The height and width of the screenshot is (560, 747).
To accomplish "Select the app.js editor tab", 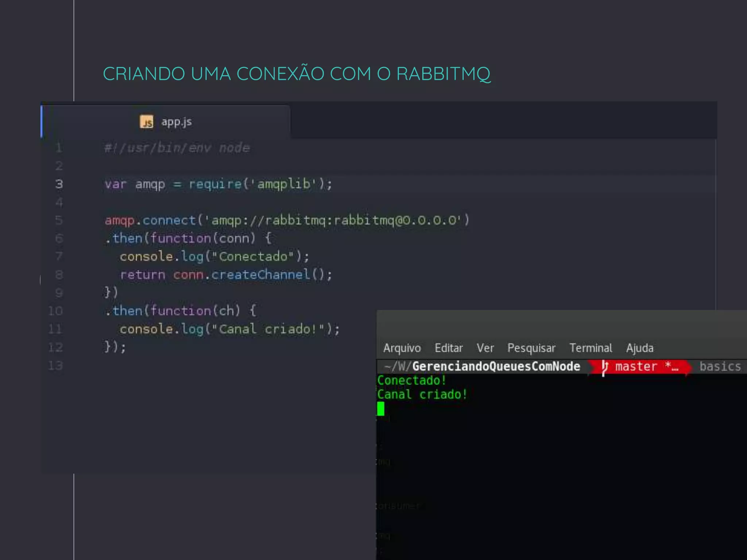I will [166, 122].
